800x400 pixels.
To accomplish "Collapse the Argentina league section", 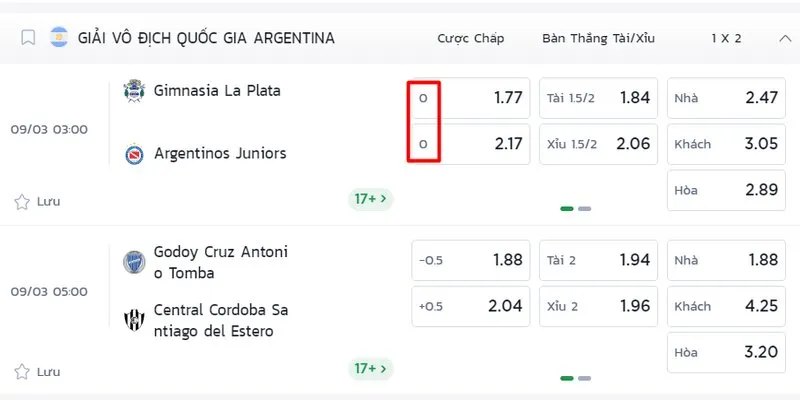I will [785, 38].
